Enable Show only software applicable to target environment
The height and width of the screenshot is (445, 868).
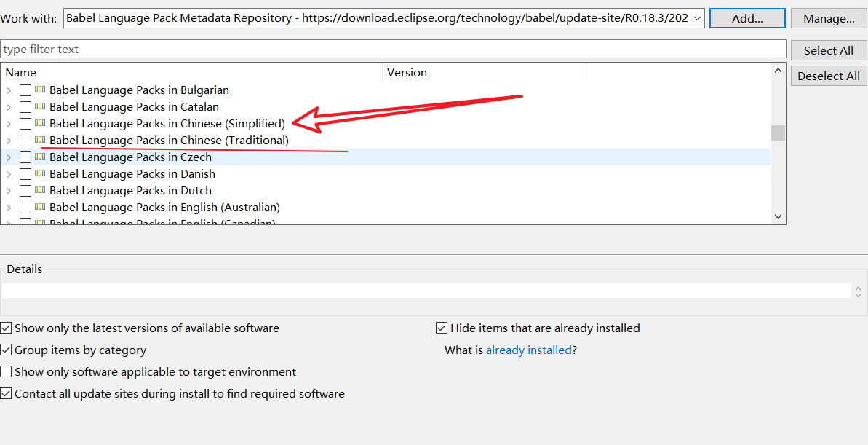(x=6, y=372)
